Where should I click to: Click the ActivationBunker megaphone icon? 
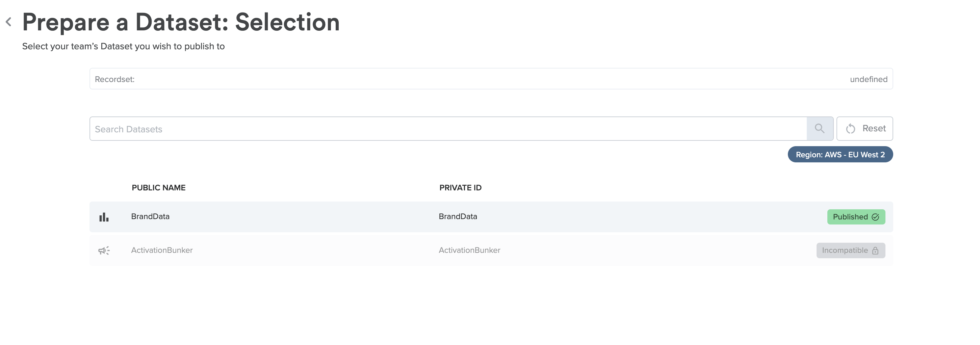(104, 250)
